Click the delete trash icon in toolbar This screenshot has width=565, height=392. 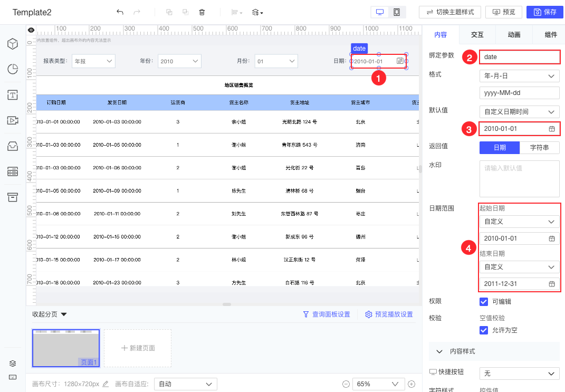point(202,12)
